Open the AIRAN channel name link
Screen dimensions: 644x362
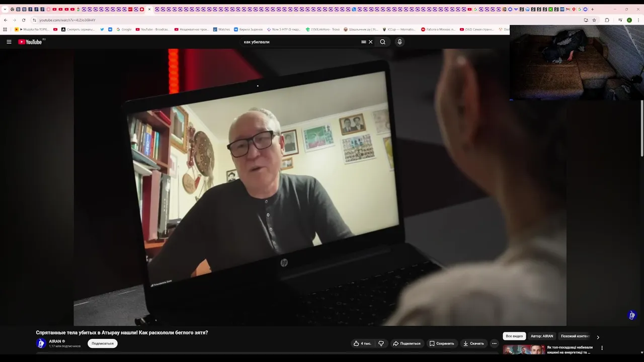55,341
